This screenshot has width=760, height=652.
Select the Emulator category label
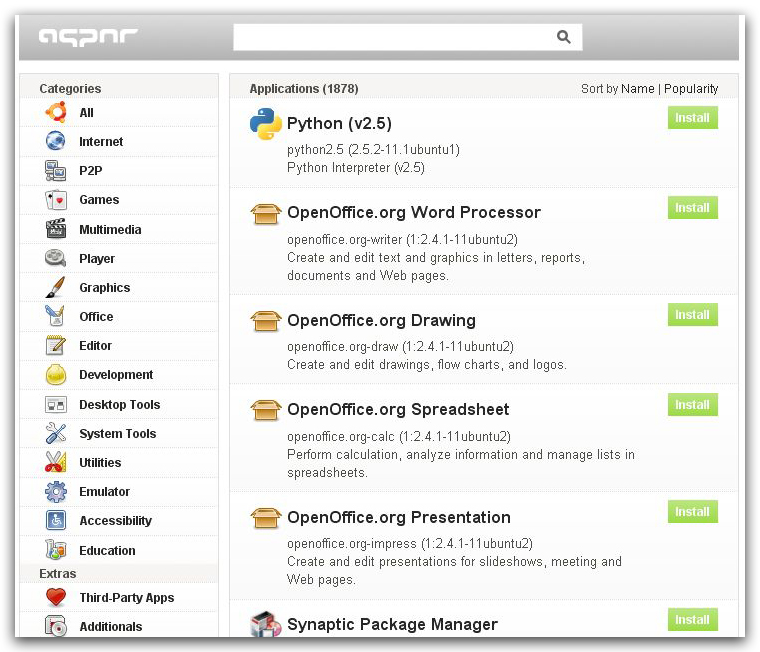tap(104, 492)
